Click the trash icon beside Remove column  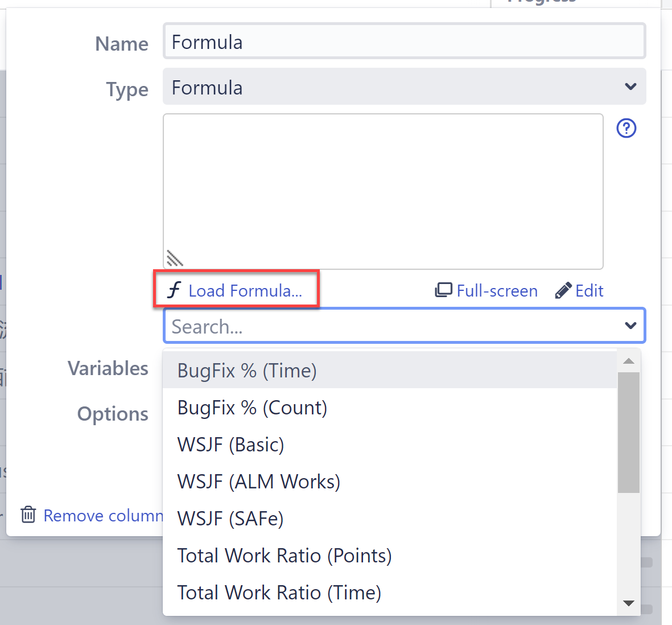(27, 515)
